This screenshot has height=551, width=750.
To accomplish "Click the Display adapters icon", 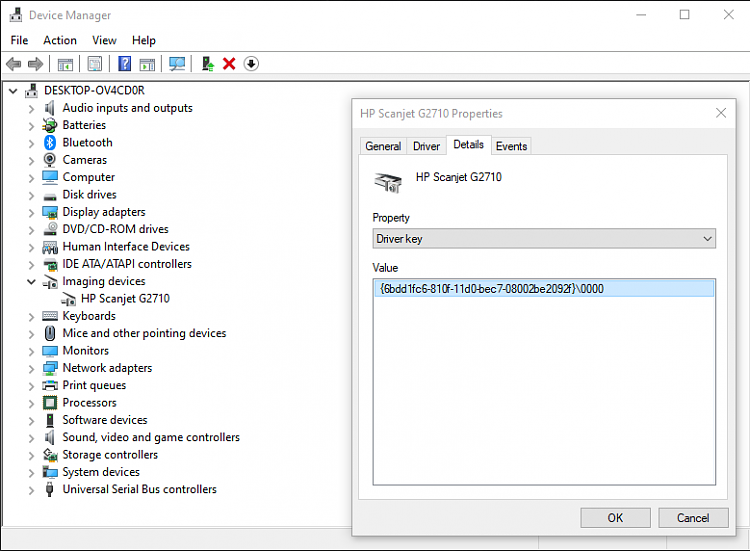I will point(50,212).
